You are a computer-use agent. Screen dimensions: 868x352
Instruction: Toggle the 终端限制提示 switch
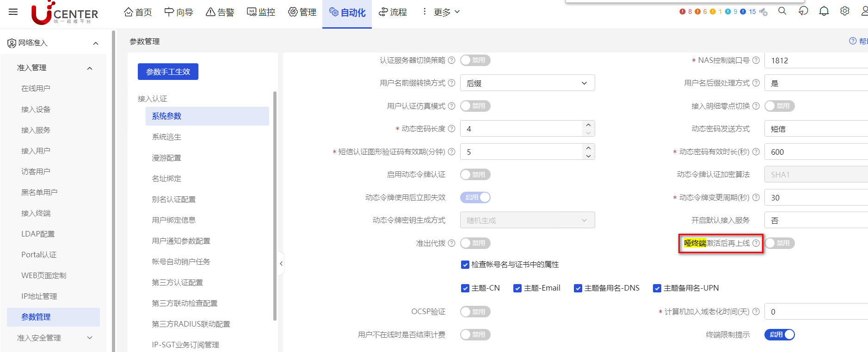click(x=779, y=334)
